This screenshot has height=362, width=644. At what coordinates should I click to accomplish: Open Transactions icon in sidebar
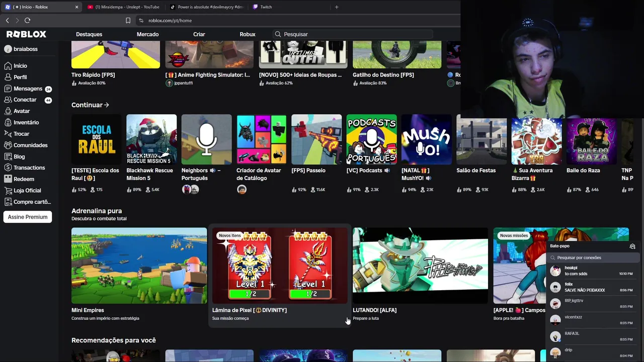click(x=8, y=167)
